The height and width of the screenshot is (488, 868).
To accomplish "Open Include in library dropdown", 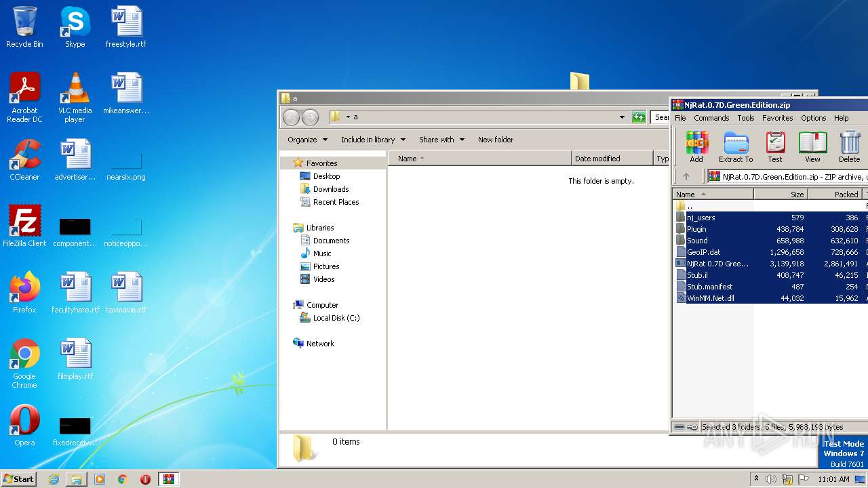I will [x=373, y=140].
